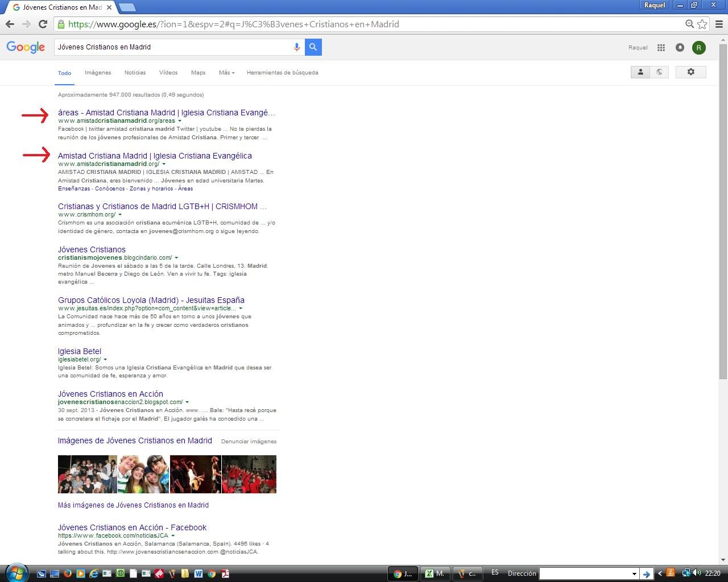Viewport: 728px width, 582px height.
Task: Enable private results with the person toggle
Action: [640, 72]
